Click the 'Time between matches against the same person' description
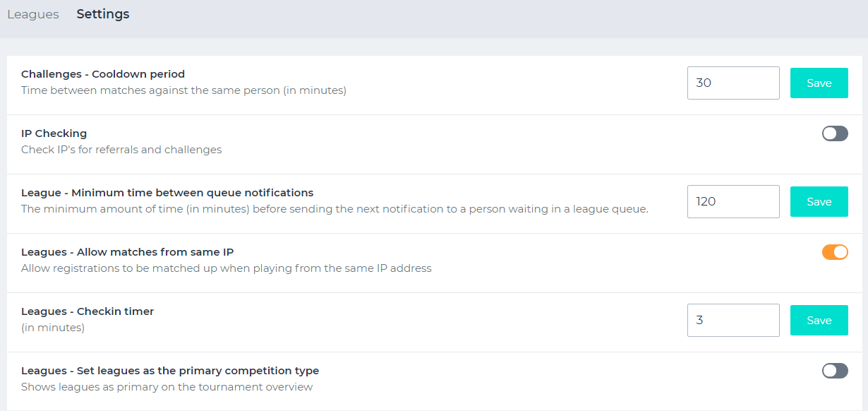Screen dimensions: 868x411 point(183,90)
